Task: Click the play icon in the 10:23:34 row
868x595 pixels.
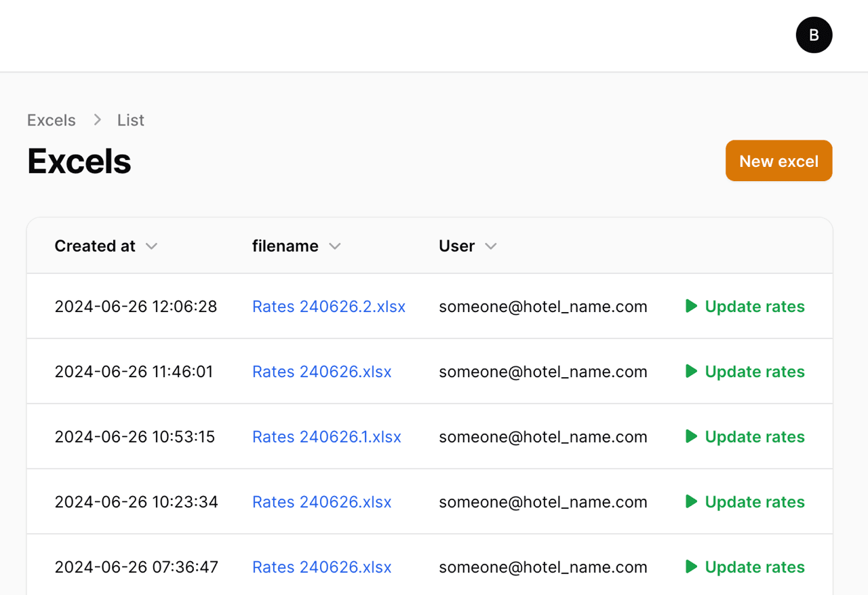Action: 691,501
